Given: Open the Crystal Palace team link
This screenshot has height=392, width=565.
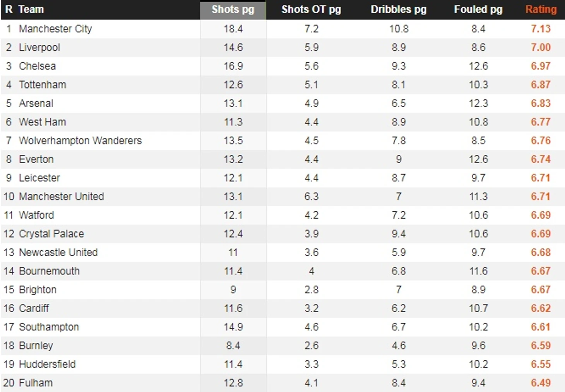Looking at the screenshot, I should [51, 234].
